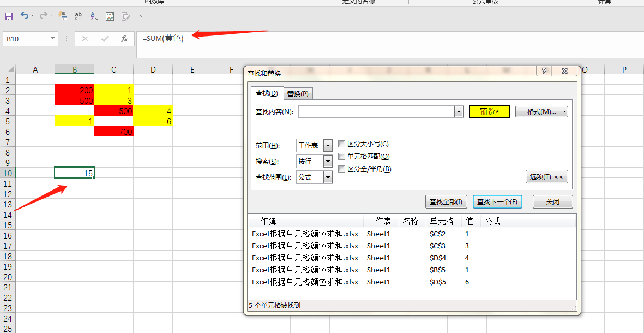Click the Undo arrow icon
The width and height of the screenshot is (644, 333).
tap(25, 16)
